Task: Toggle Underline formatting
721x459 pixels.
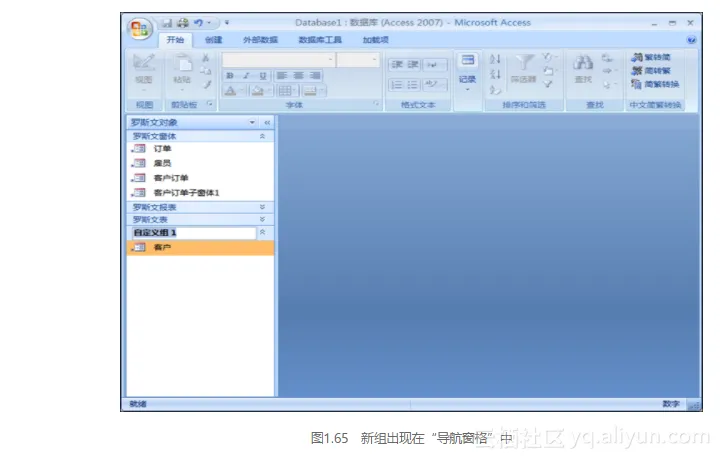Action: point(263,75)
